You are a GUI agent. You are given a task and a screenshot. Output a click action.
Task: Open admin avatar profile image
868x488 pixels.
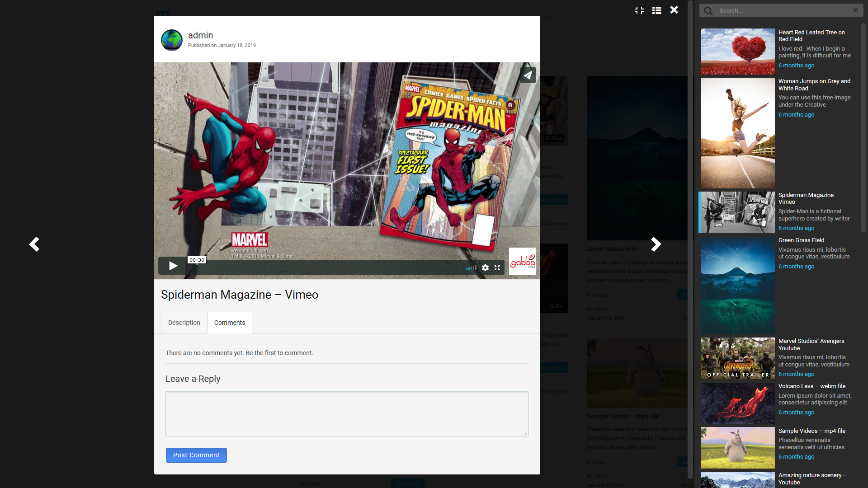[172, 40]
